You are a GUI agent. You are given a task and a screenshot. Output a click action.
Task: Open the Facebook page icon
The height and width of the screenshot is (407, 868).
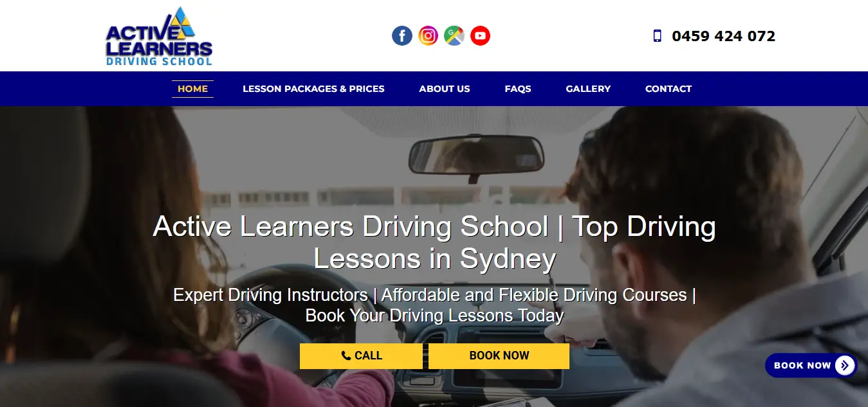click(x=402, y=35)
